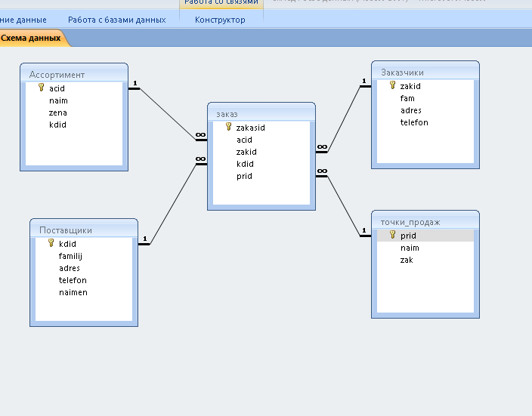This screenshot has height=416, width=532.
Task: Click the Работа со связями contextual tab header
Action: pos(221,3)
